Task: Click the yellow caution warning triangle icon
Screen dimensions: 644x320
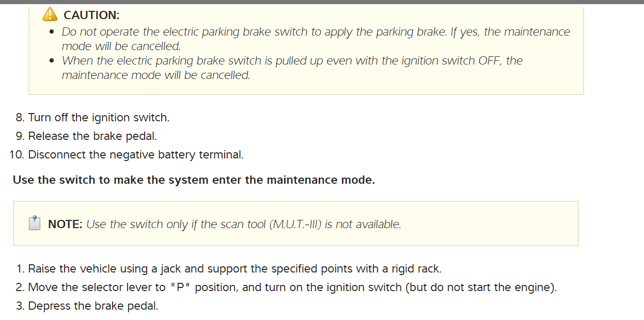Action: pyautogui.click(x=50, y=14)
